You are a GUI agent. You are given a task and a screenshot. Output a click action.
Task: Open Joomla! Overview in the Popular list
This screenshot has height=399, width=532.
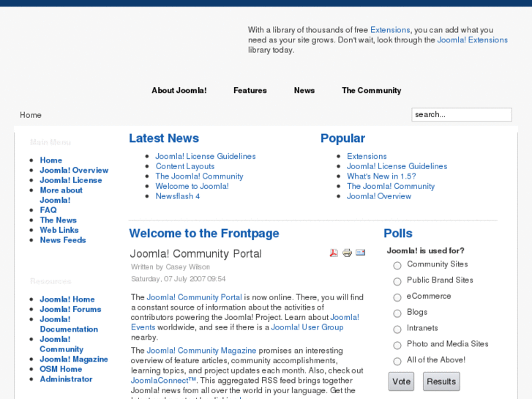379,196
